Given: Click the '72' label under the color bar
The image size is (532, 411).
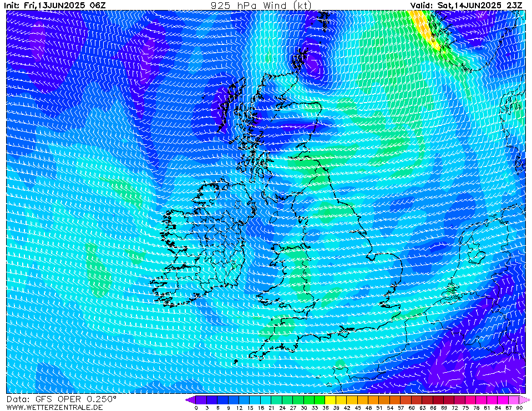Looking at the screenshot, I should click(455, 408).
